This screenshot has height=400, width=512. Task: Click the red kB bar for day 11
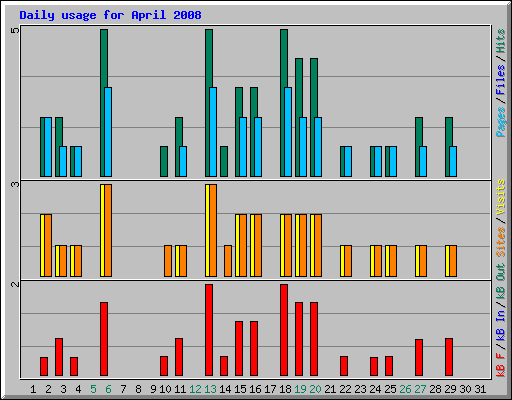[x=179, y=357]
